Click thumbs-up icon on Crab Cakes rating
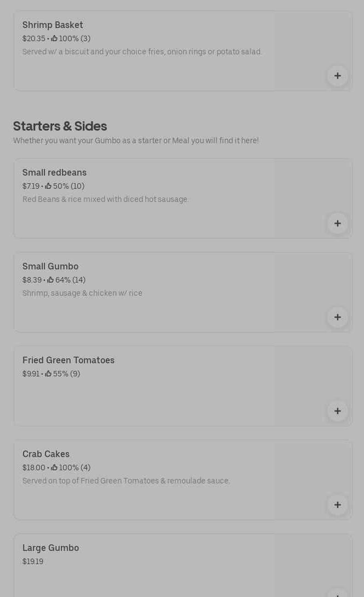This screenshot has width=364, height=597. 54,467
